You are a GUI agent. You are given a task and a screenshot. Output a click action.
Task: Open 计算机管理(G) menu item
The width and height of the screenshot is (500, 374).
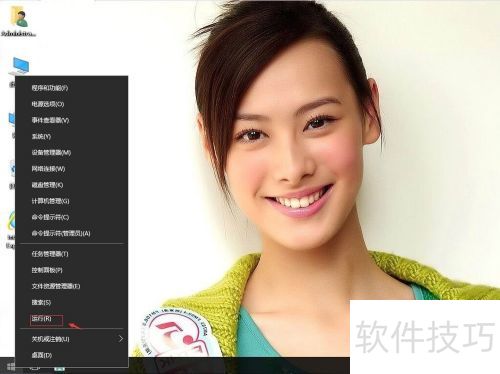point(50,201)
